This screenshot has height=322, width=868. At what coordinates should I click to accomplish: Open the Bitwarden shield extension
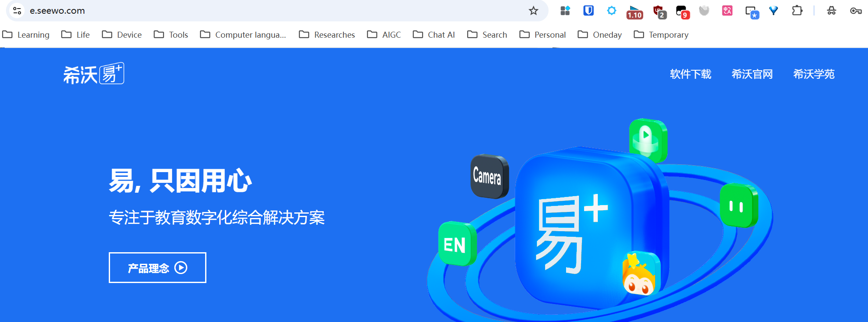(588, 11)
